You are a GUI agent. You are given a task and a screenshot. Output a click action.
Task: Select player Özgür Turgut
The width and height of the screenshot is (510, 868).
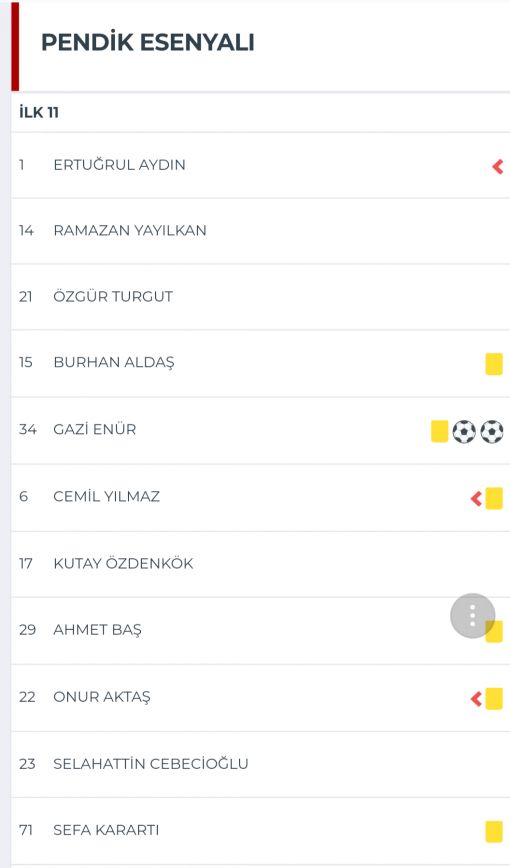[x=260, y=297]
